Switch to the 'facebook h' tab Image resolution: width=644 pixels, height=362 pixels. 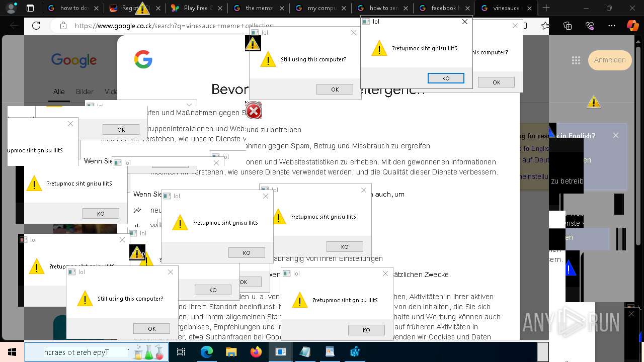pos(445,8)
